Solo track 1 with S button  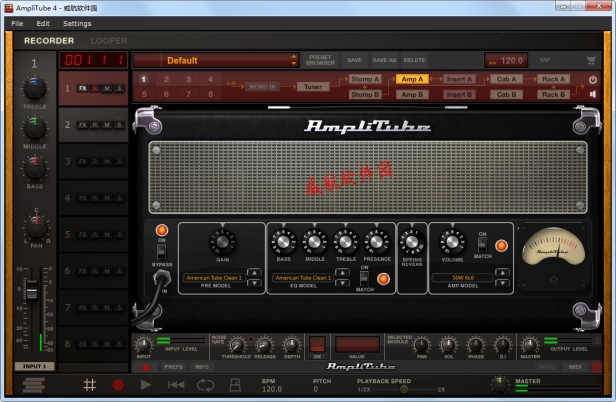click(119, 88)
